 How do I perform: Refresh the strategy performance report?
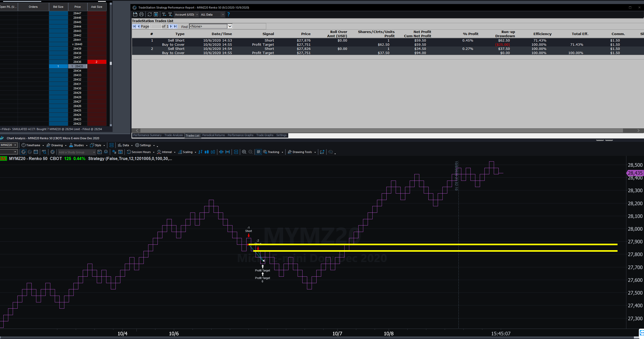pyautogui.click(x=150, y=15)
